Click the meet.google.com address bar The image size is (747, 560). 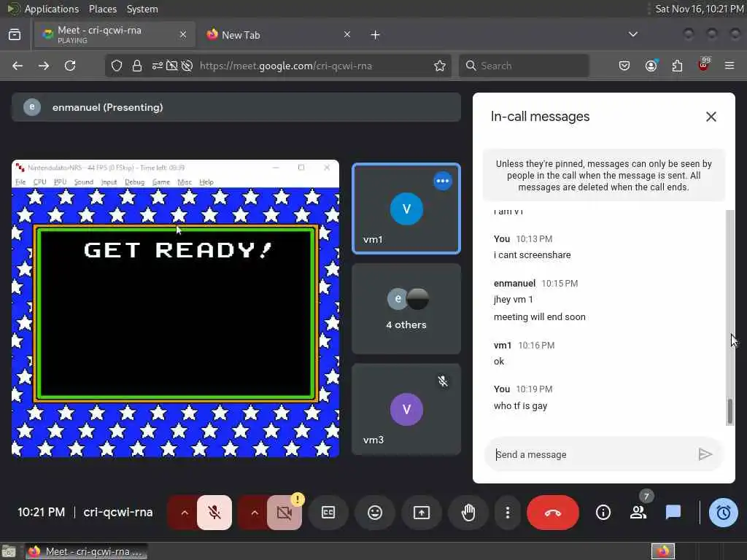pos(286,66)
